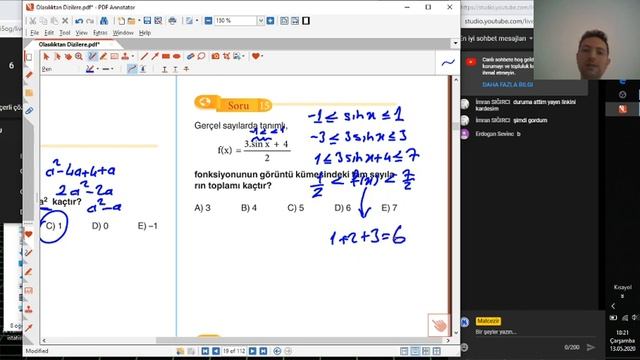Click the PDF Annotator taskbar icon on right
Screen dimensions: 640x360
coord(622,109)
